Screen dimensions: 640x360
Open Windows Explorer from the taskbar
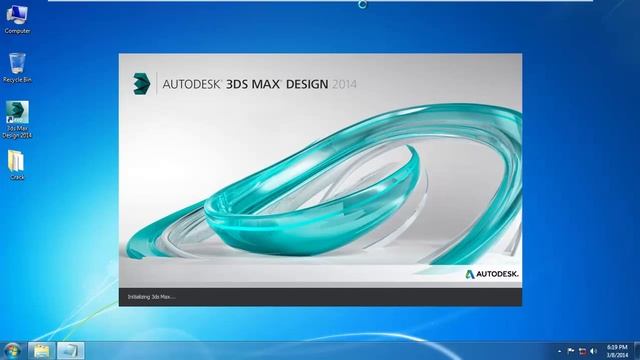click(x=42, y=351)
